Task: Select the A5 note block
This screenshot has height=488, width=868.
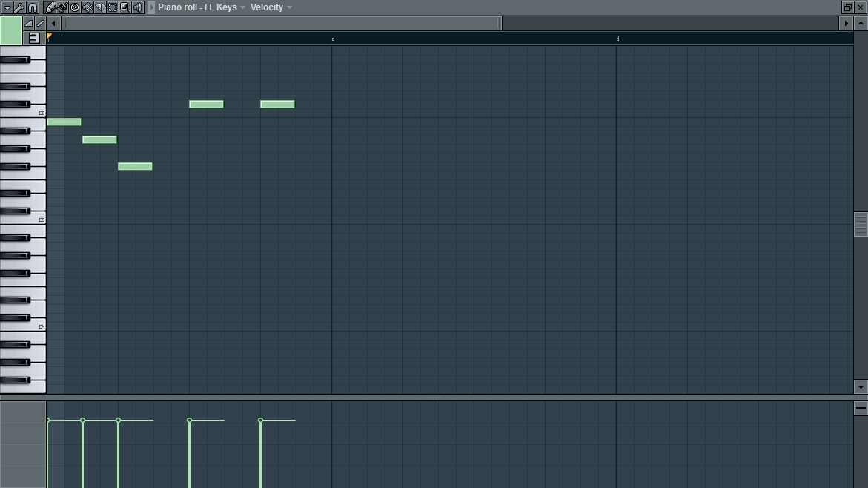Action: [x=99, y=139]
